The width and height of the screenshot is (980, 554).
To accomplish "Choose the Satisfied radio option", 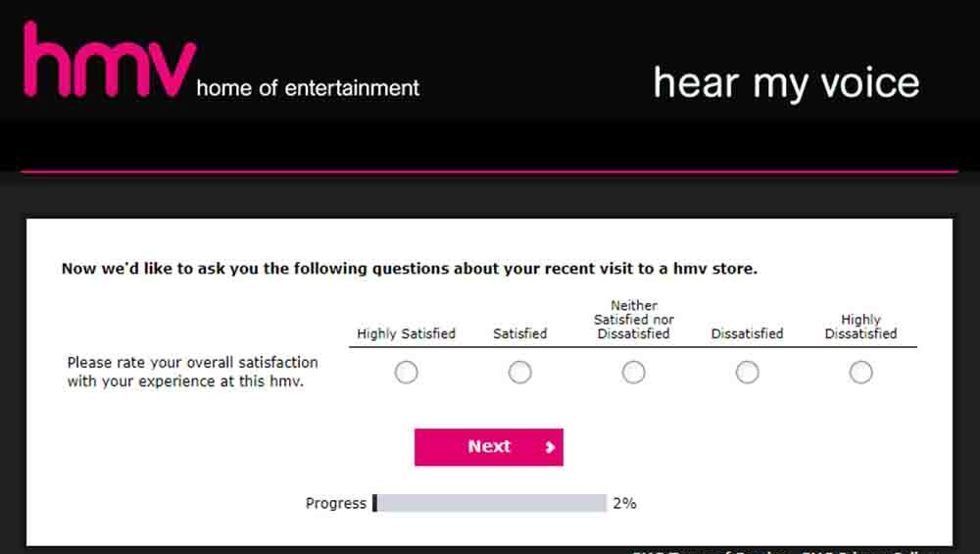I will (520, 373).
